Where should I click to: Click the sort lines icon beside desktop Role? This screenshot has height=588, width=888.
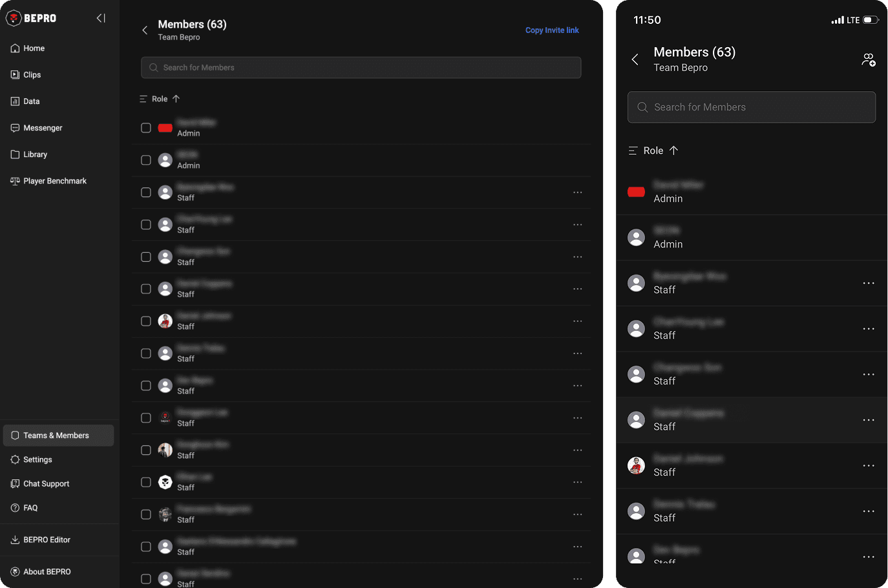coord(143,99)
